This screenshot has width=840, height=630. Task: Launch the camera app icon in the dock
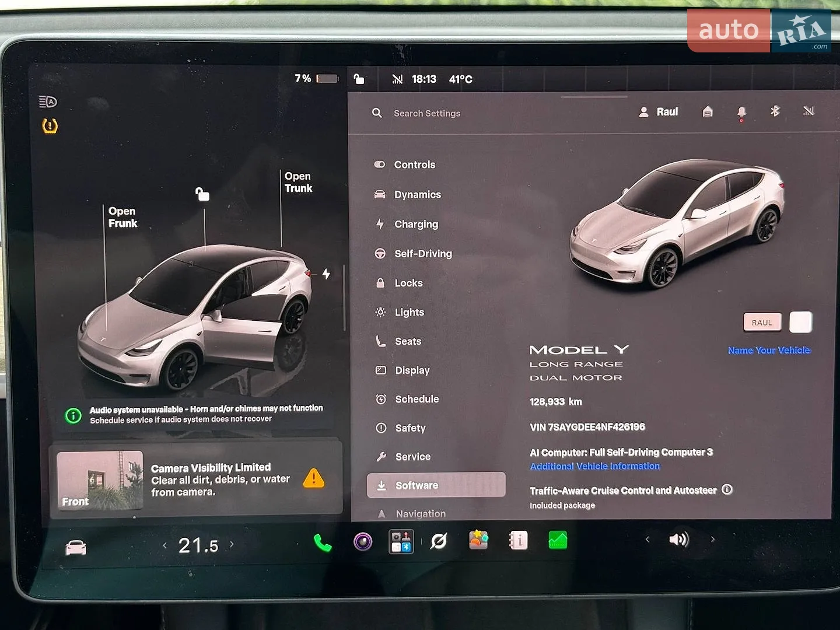point(363,542)
